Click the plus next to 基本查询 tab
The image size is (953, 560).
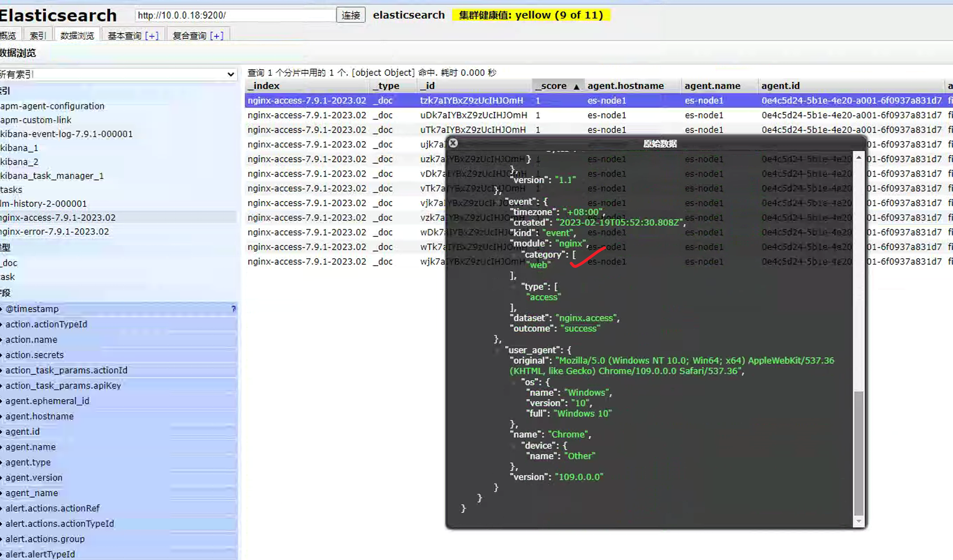[x=152, y=36]
